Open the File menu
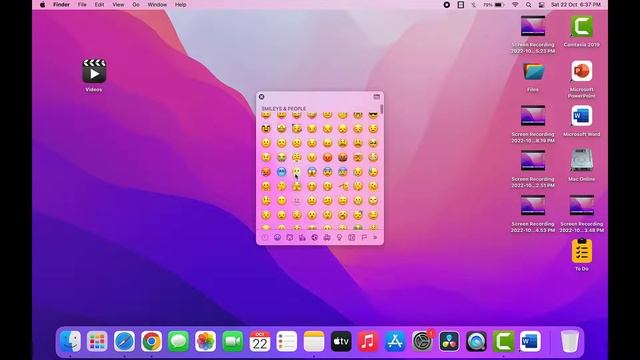The width and height of the screenshot is (640, 360). [x=82, y=4]
